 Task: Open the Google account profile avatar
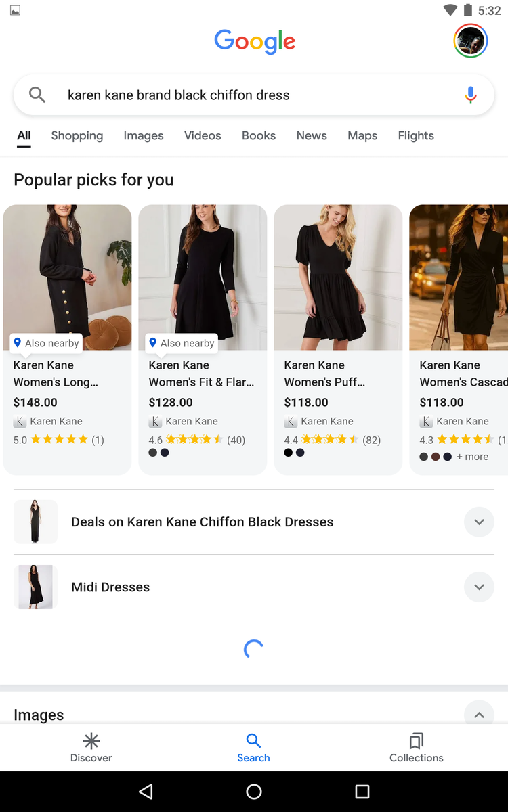click(470, 41)
